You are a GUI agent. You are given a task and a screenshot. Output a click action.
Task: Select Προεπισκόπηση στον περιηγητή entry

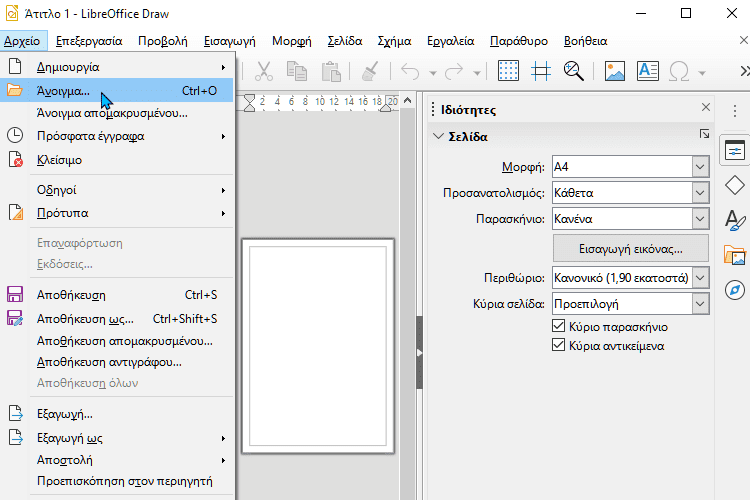coord(117,481)
